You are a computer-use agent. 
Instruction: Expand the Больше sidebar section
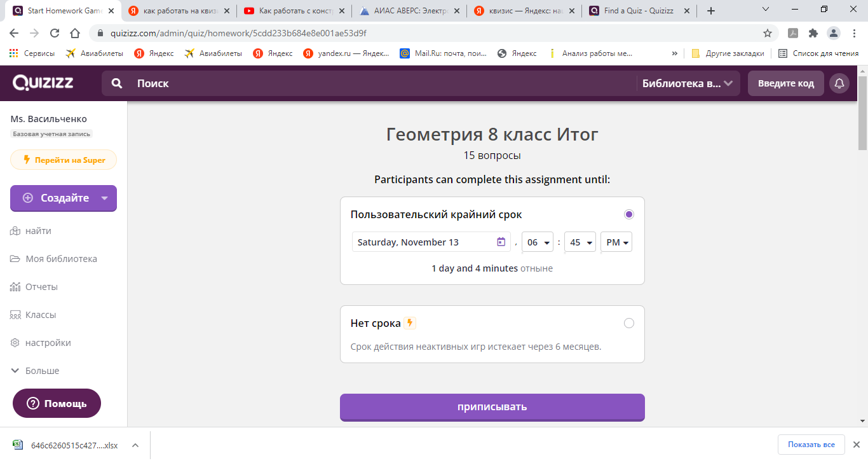(36, 371)
